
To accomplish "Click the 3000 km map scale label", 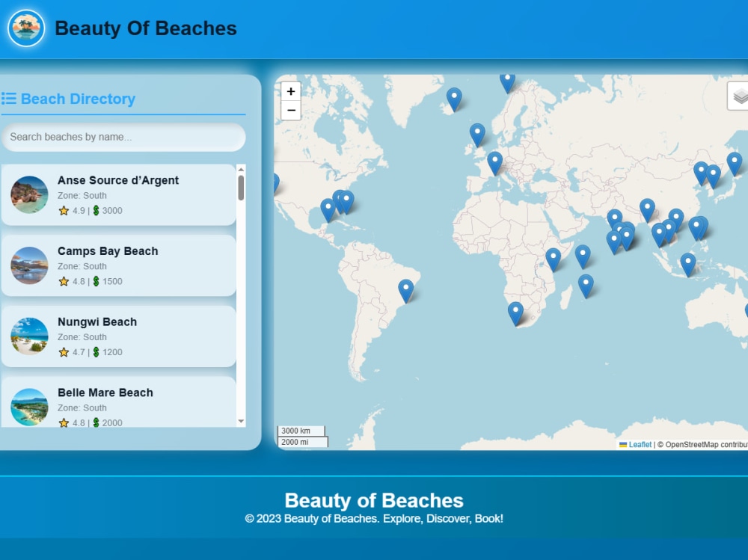I will pyautogui.click(x=301, y=431).
